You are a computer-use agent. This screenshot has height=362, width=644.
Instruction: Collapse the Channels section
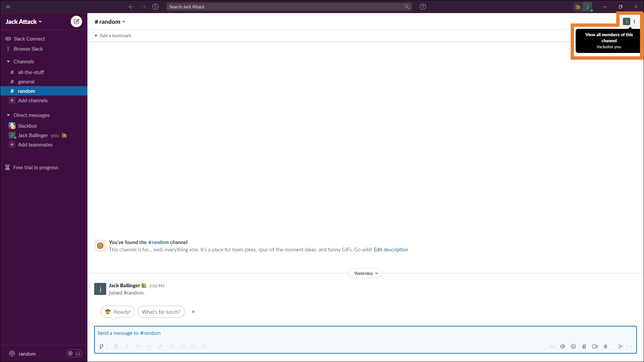pos(8,62)
